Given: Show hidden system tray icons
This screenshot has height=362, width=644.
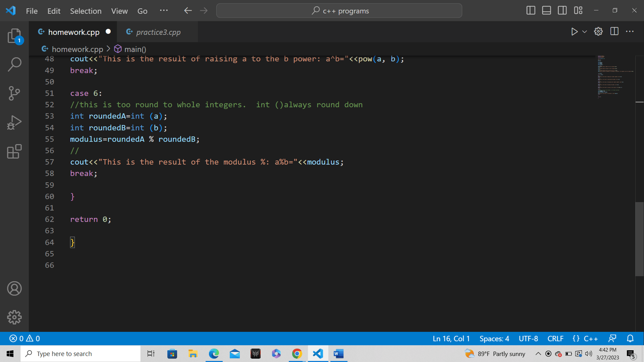Looking at the screenshot, I should click(x=538, y=354).
